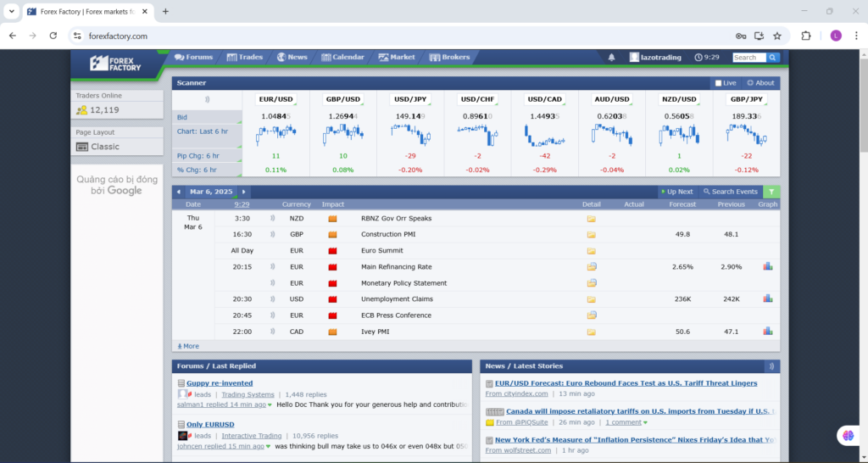This screenshot has width=868, height=463.
Task: Click the search magnifier button
Action: pyautogui.click(x=773, y=58)
